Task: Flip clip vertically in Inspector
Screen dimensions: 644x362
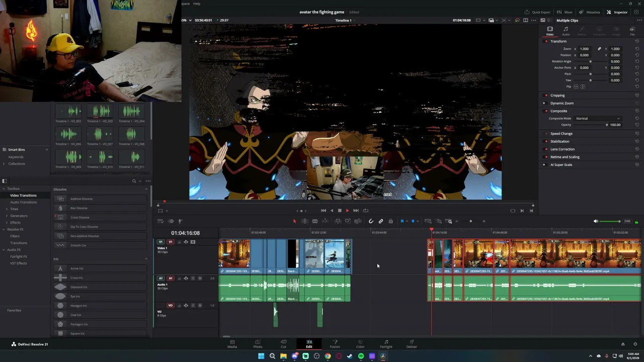Action: coord(583,86)
